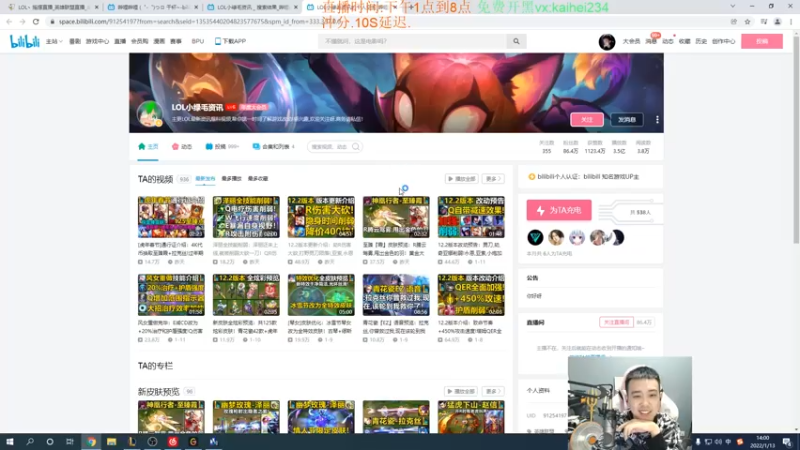Open the 12.2版本 改动预告 video thumbnail

pyautogui.click(x=471, y=217)
